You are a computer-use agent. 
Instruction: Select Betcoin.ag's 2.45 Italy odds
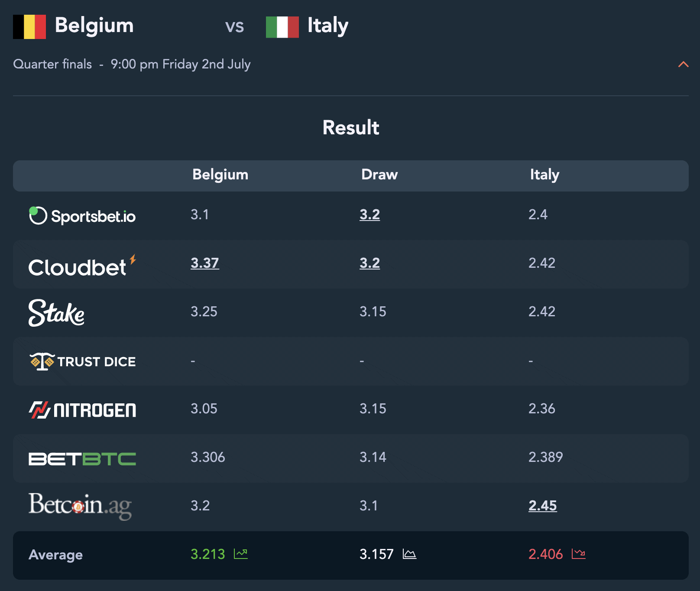543,506
